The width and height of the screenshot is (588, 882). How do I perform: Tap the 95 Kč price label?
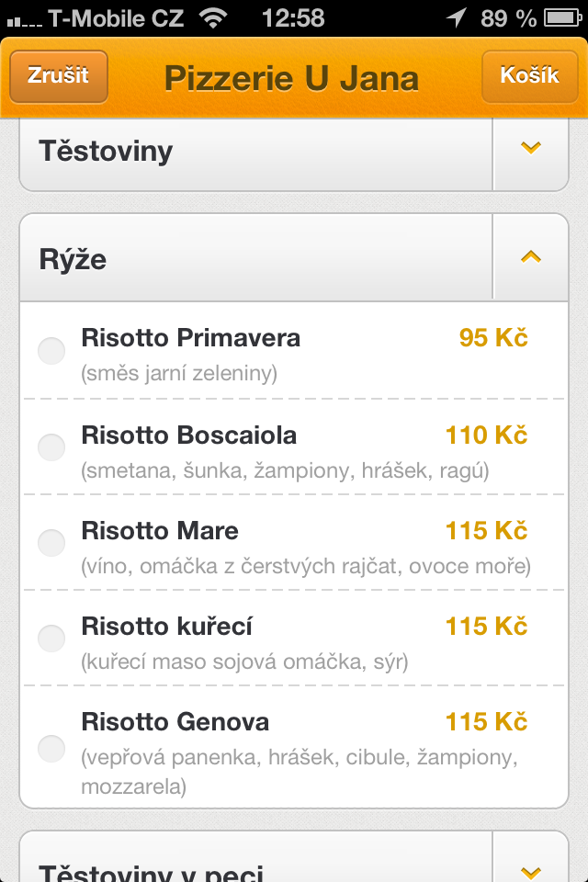coord(493,338)
